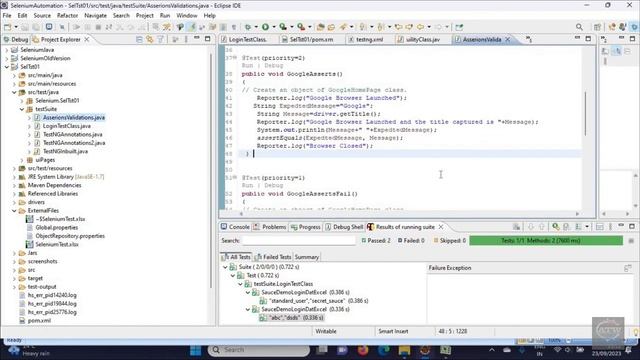The image size is (640, 360).
Task: Toggle Link with Editor in Project Explorer
Action: pyautogui.click(x=150, y=39)
